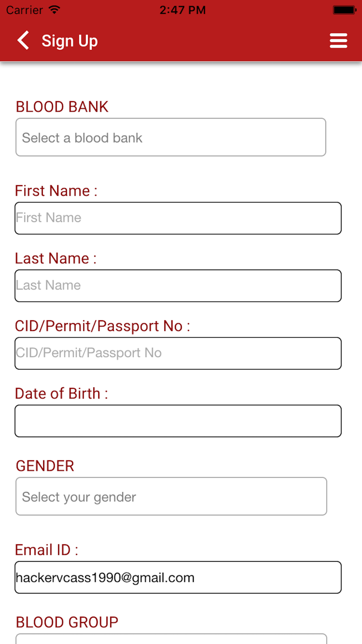The width and height of the screenshot is (362, 644).
Task: Tap the Wi-Fi status icon
Action: (x=54, y=10)
